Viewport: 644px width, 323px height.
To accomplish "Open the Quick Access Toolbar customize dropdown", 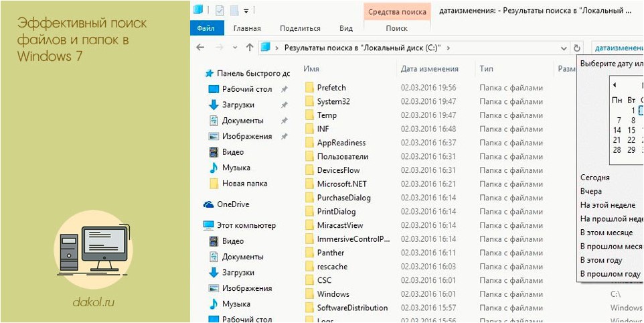I will [x=246, y=11].
